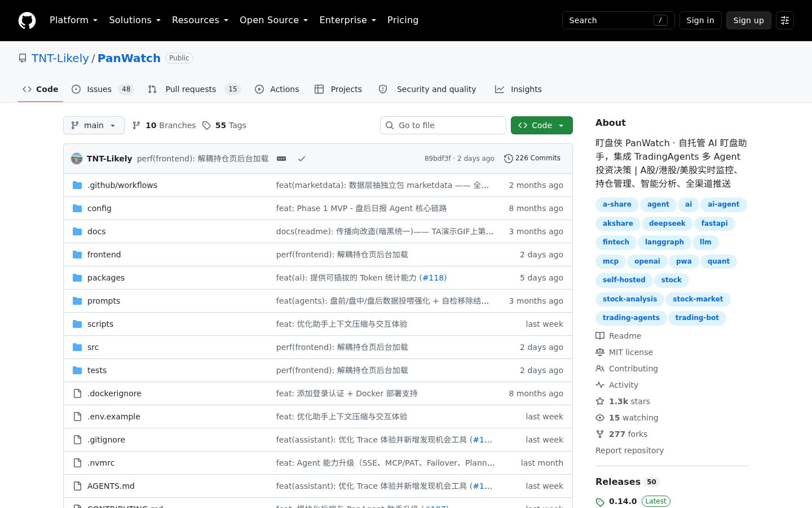Viewport: 812px width, 508px height.
Task: Expand the Enterprise menu
Action: (347, 20)
